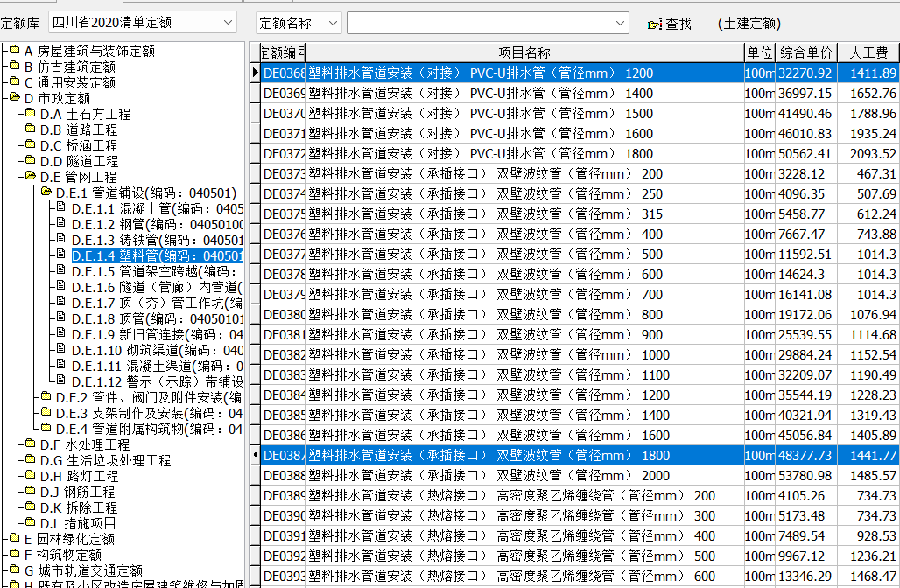Click folder icon of D.G 生活垃圾处理工程

[x=31, y=459]
